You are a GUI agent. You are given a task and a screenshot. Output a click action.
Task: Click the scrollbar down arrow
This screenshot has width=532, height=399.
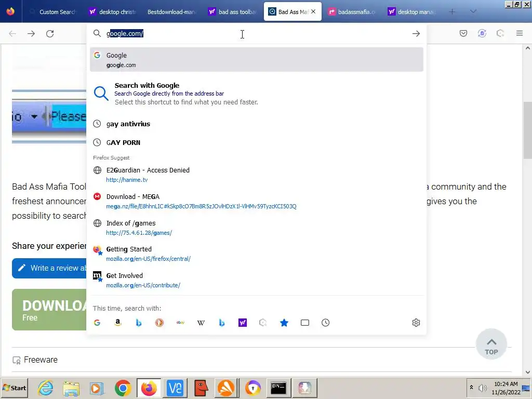tap(528, 372)
